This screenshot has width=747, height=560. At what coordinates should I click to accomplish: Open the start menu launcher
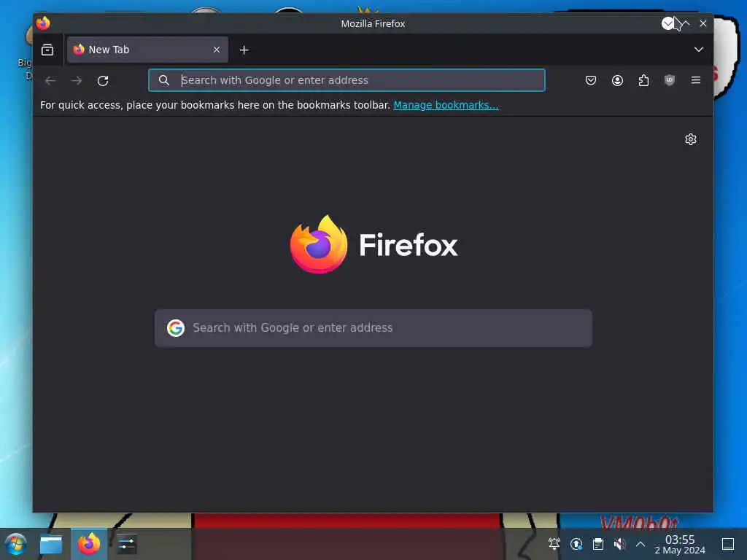[16, 544]
